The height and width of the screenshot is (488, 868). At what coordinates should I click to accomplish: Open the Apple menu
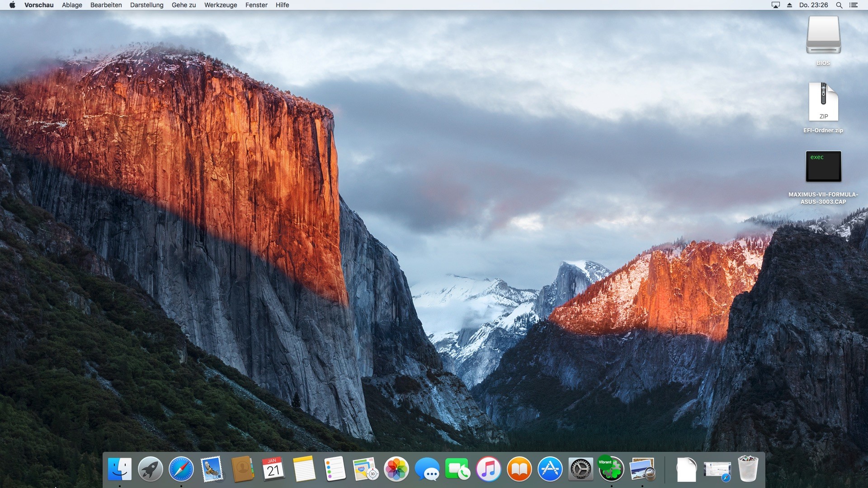click(x=12, y=5)
